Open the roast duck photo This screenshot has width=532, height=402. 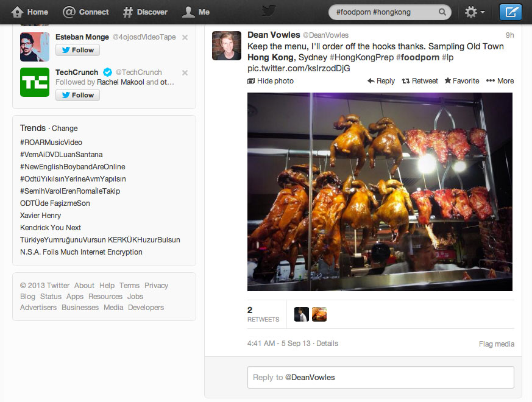tap(380, 192)
